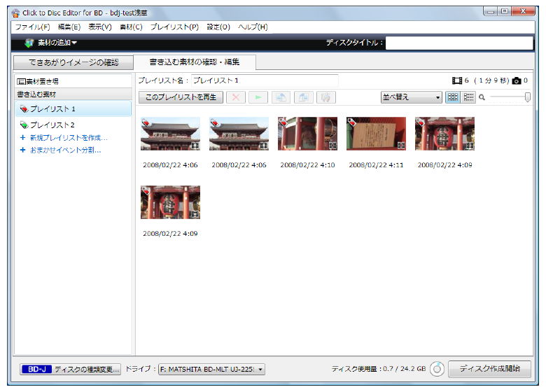Image resolution: width=546 pixels, height=392 pixels.
Task: Click tag icon on the 4:10 thumbnail
Action: point(283,122)
